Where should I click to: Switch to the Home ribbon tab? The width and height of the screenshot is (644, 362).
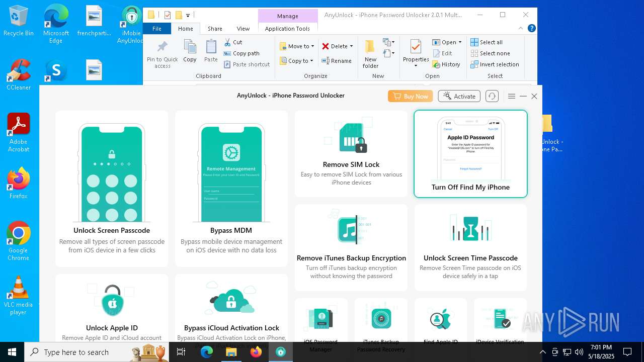185,29
